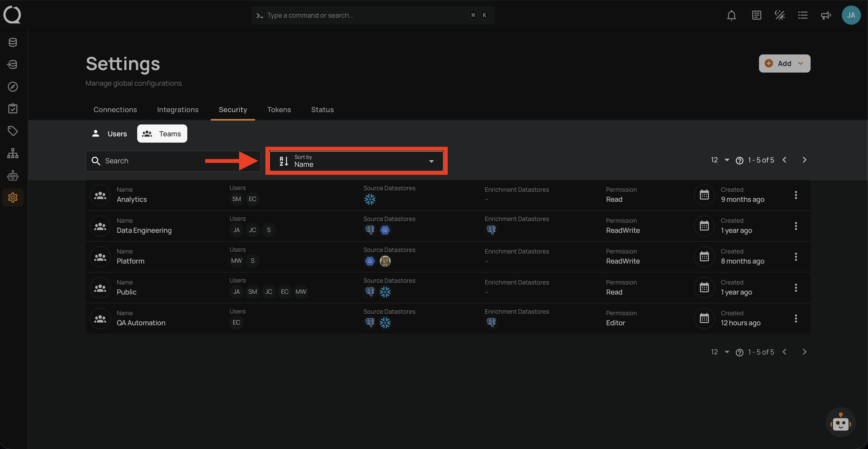Open the robot agent icon in sidebar

coord(13,175)
